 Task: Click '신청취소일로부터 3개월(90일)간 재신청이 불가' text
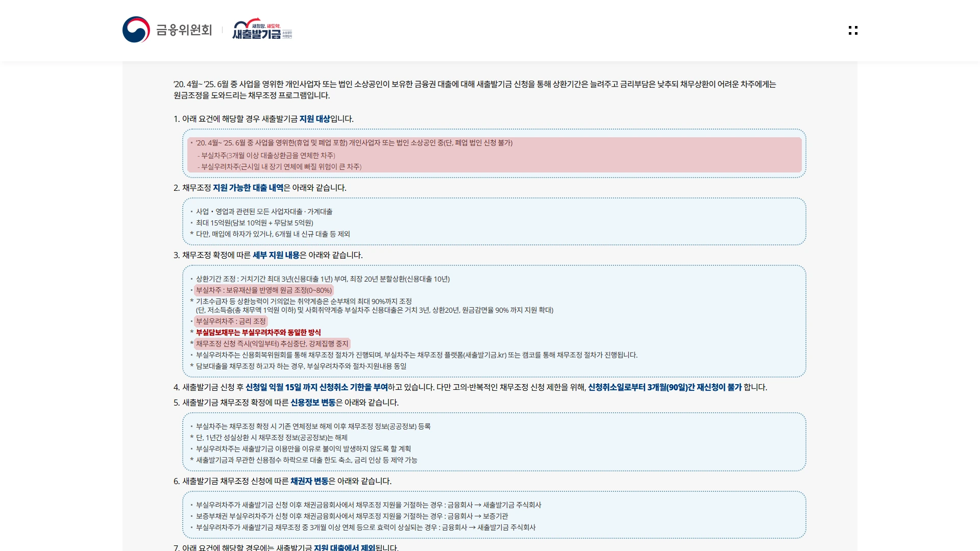(x=665, y=387)
